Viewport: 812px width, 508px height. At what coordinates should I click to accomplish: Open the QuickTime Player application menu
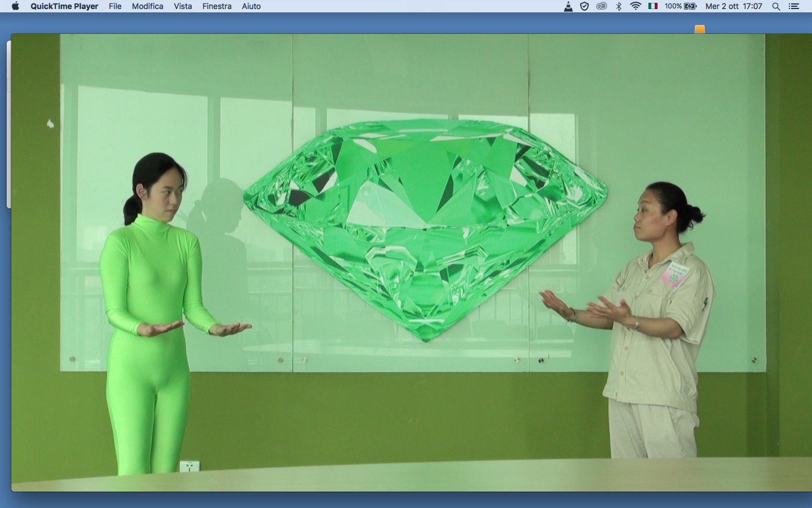point(64,6)
